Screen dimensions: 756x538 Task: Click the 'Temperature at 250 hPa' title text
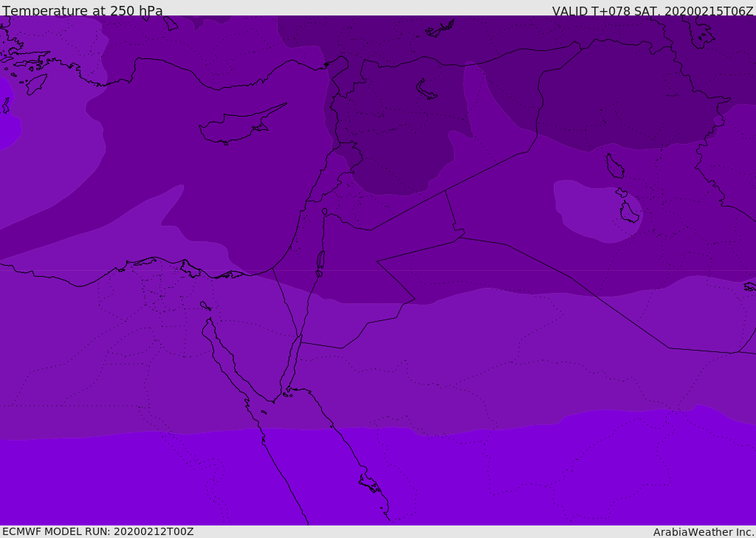(x=83, y=10)
